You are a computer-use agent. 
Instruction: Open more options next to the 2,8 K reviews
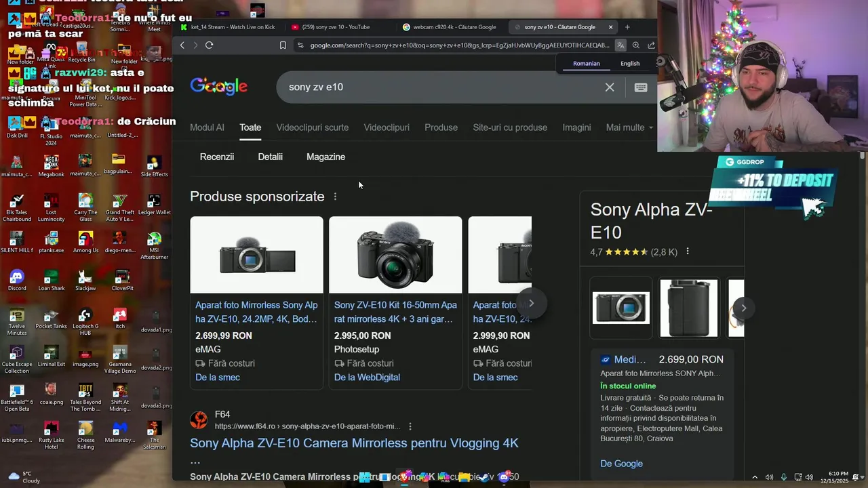[688, 251]
